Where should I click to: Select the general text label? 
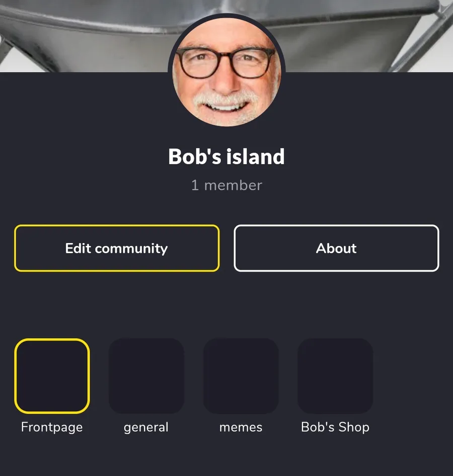(146, 427)
